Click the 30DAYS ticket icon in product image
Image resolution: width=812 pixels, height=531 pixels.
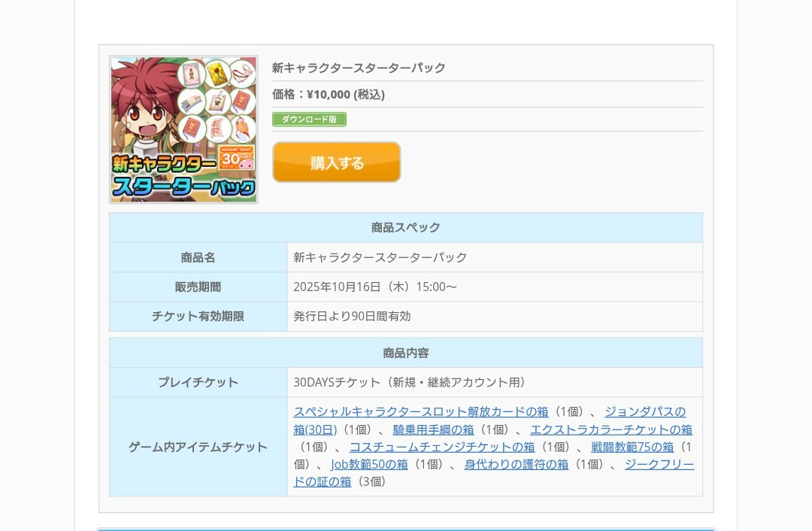[x=237, y=157]
